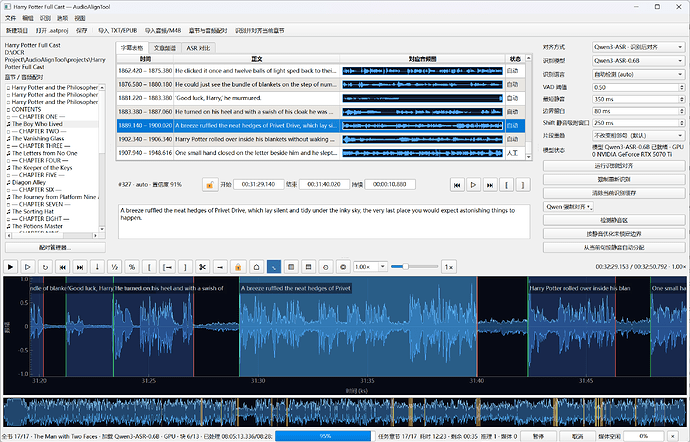
Task: Click the outlined play-segment button in waveform toolbar
Action: [27, 267]
